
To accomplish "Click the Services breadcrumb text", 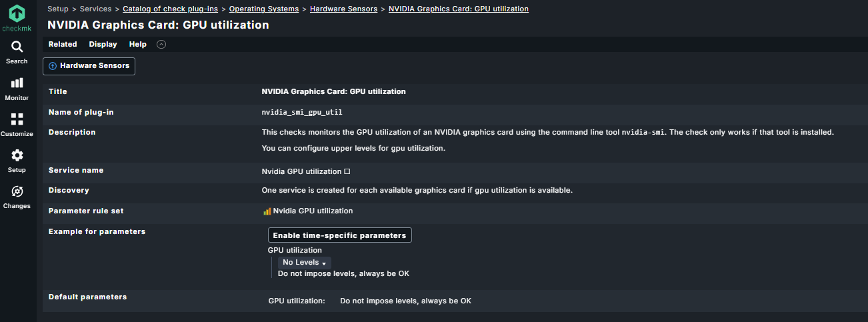I will [95, 9].
